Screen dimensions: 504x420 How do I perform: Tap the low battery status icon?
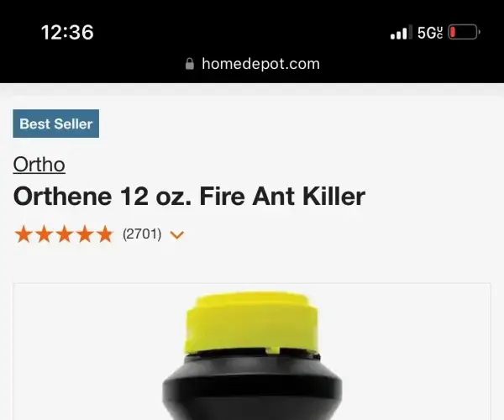[x=465, y=32]
